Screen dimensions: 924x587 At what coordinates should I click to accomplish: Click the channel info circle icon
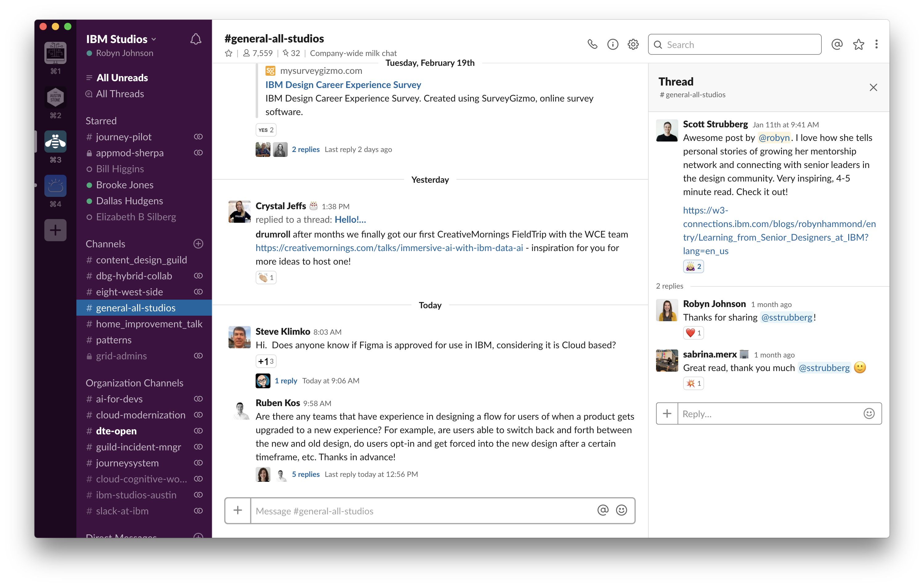pyautogui.click(x=613, y=44)
